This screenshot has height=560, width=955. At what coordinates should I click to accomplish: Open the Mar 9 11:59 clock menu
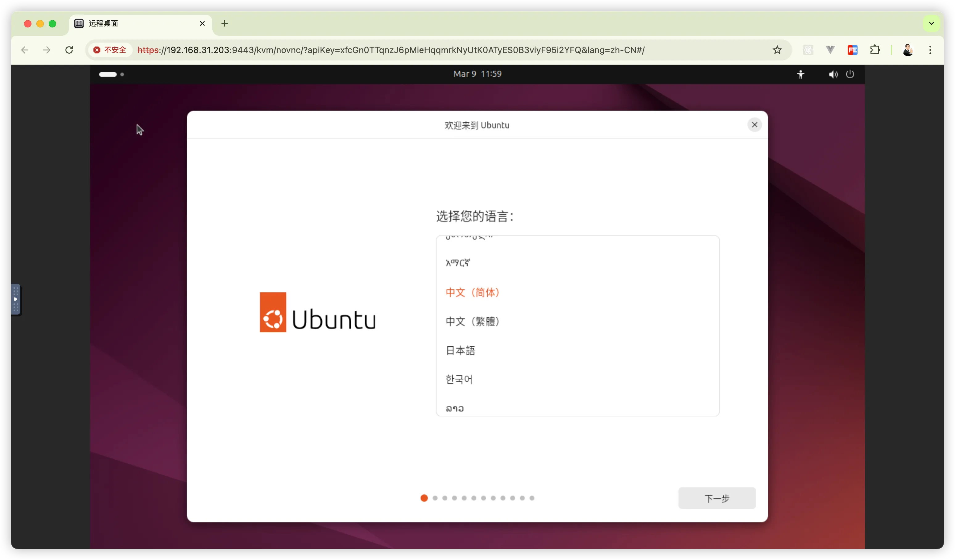(x=477, y=74)
